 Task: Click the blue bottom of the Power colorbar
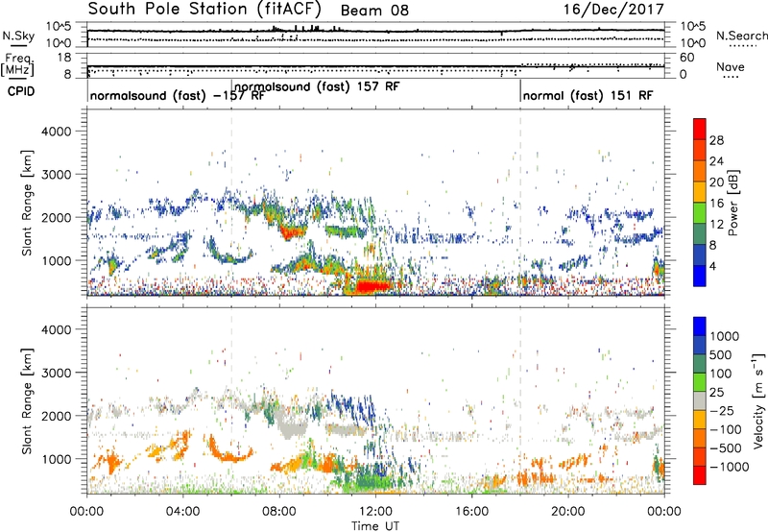tap(700, 276)
